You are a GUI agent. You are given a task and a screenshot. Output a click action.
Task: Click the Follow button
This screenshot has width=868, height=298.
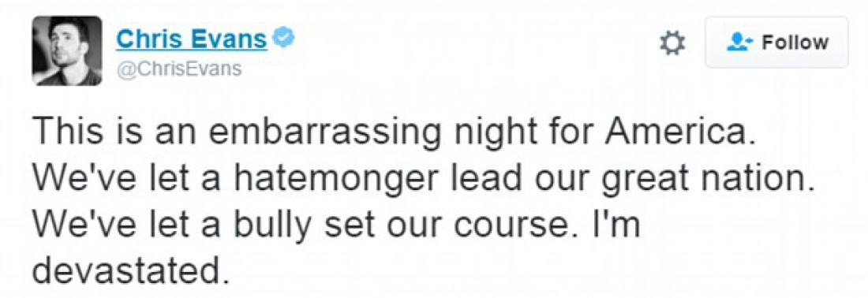point(776,43)
